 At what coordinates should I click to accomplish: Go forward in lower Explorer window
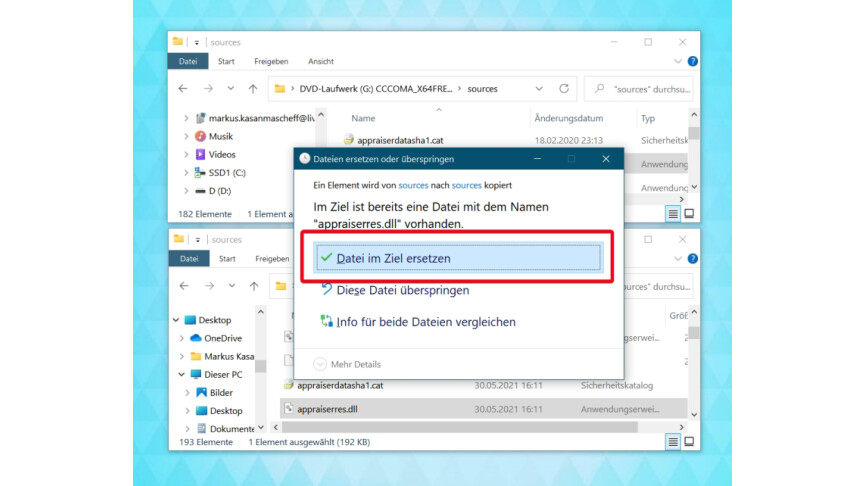[209, 286]
